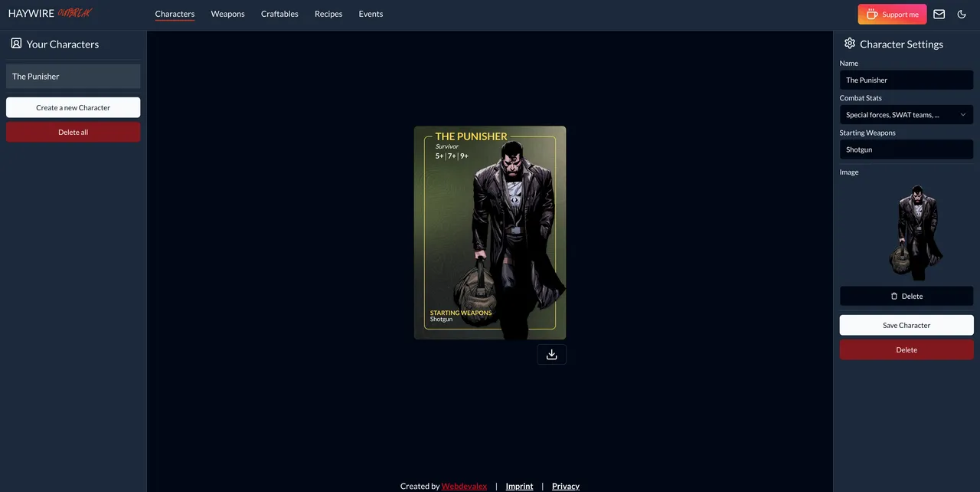The image size is (980, 492).
Task: Click the Punisher character card preview
Action: click(x=490, y=233)
